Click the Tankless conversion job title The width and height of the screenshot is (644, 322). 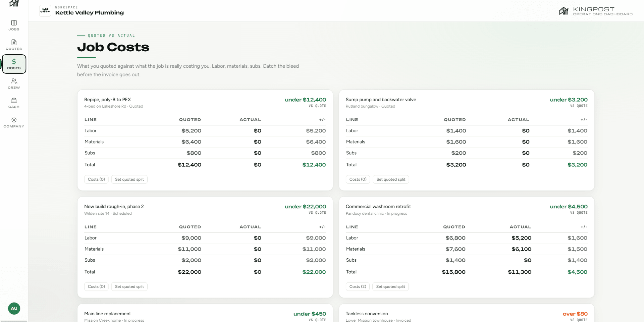coord(367,314)
